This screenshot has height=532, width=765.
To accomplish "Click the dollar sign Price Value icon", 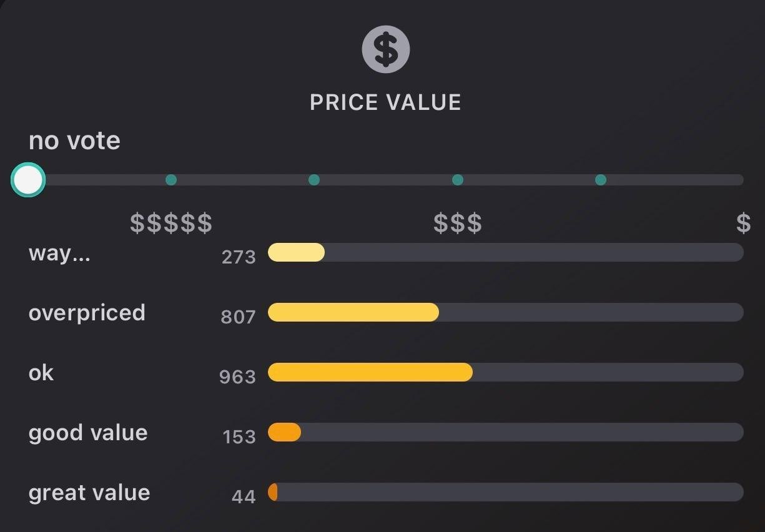I will [x=386, y=50].
